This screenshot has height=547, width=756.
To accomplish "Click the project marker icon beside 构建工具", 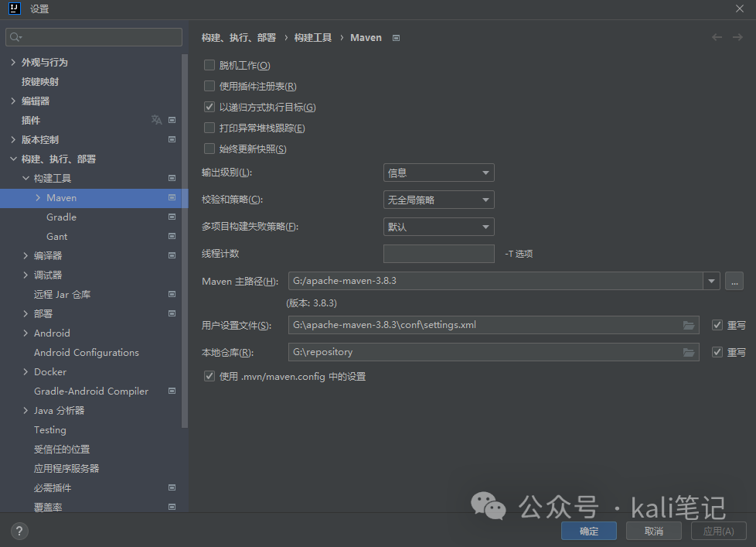I will pyautogui.click(x=172, y=178).
